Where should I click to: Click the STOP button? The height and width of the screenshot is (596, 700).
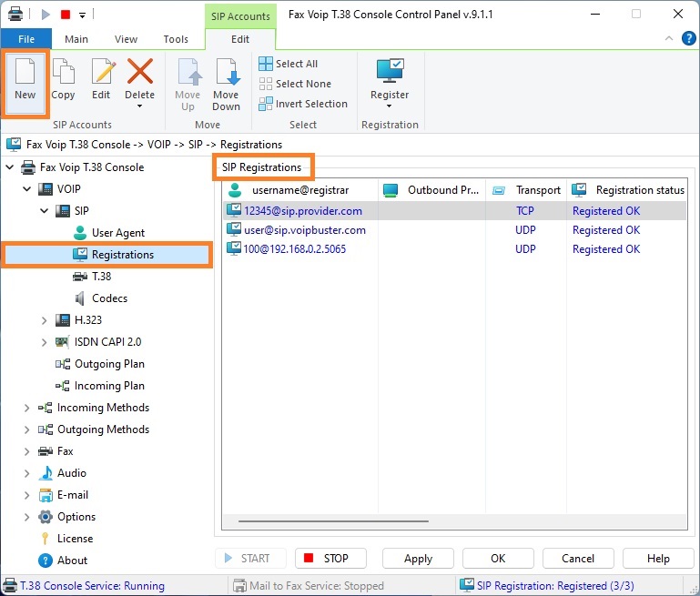[330, 559]
